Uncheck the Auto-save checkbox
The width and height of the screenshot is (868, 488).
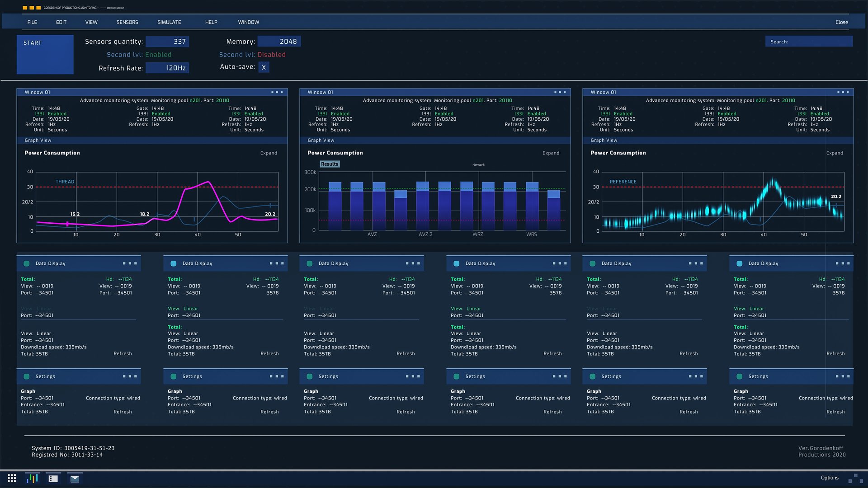click(264, 67)
